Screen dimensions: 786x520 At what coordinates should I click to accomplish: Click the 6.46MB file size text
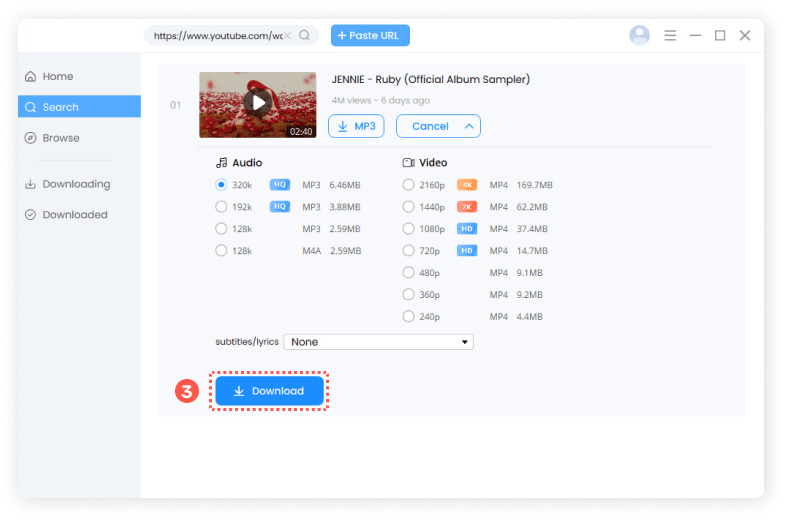[345, 185]
